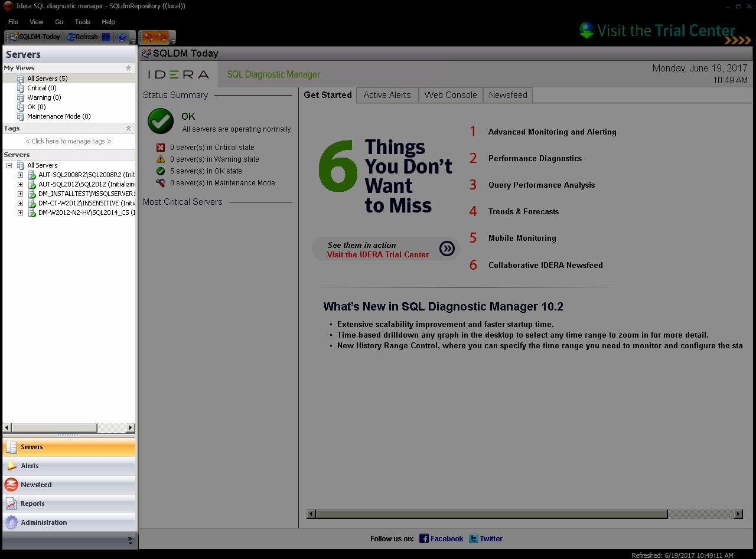
Task: Visit the IDERA Trial Center link
Action: pos(378,255)
